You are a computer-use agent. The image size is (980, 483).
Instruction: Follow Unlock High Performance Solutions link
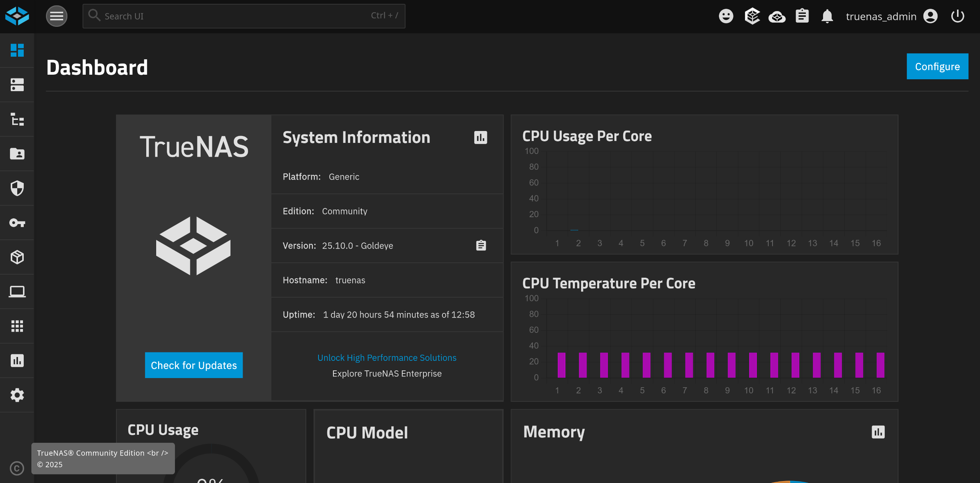point(387,357)
